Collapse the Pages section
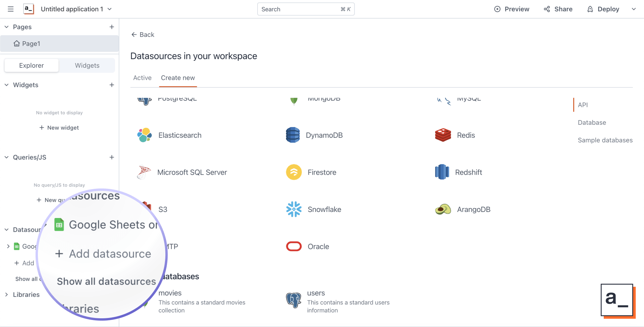The image size is (644, 327). (6, 27)
